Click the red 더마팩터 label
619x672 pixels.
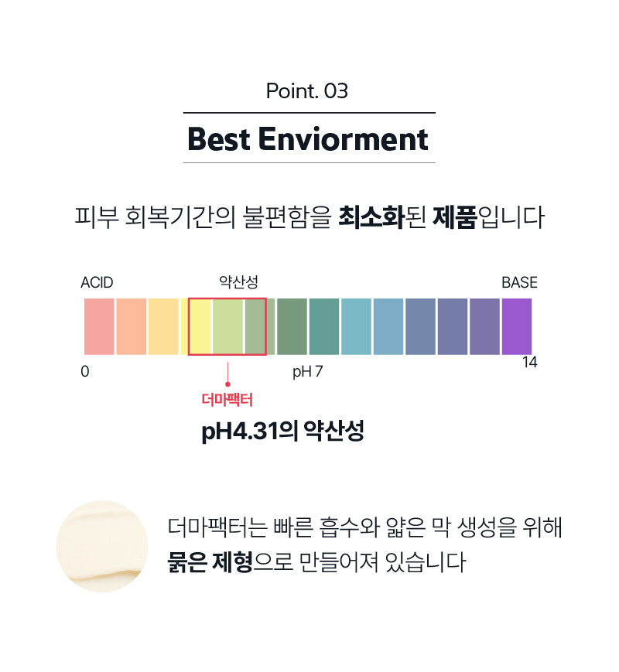coord(227,400)
